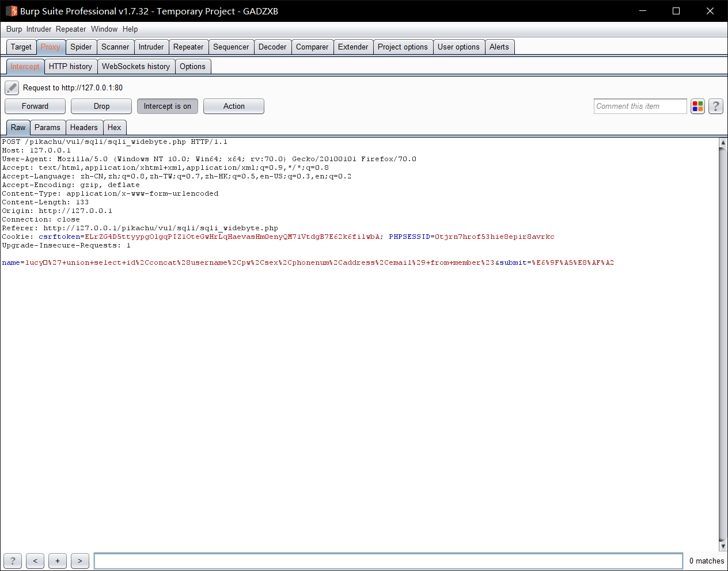Click the Content-Length: 133 line
Screen dimensions: 728x571
tap(45, 202)
